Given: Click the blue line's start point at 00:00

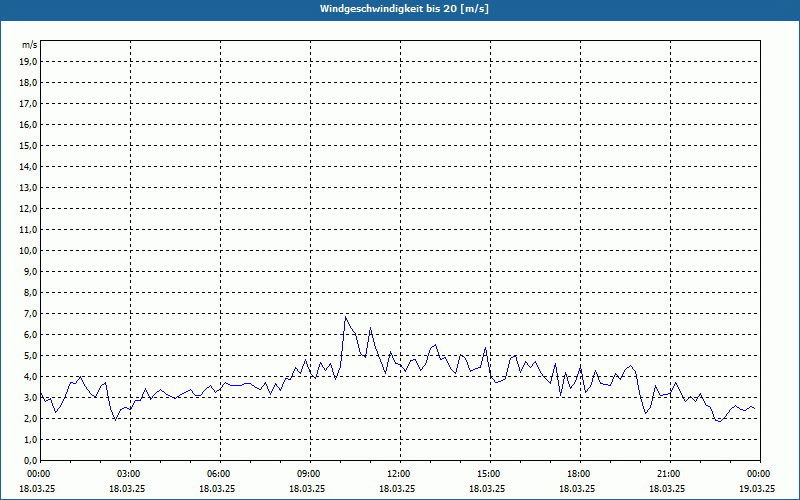Looking at the screenshot, I should pyautogui.click(x=40, y=395).
